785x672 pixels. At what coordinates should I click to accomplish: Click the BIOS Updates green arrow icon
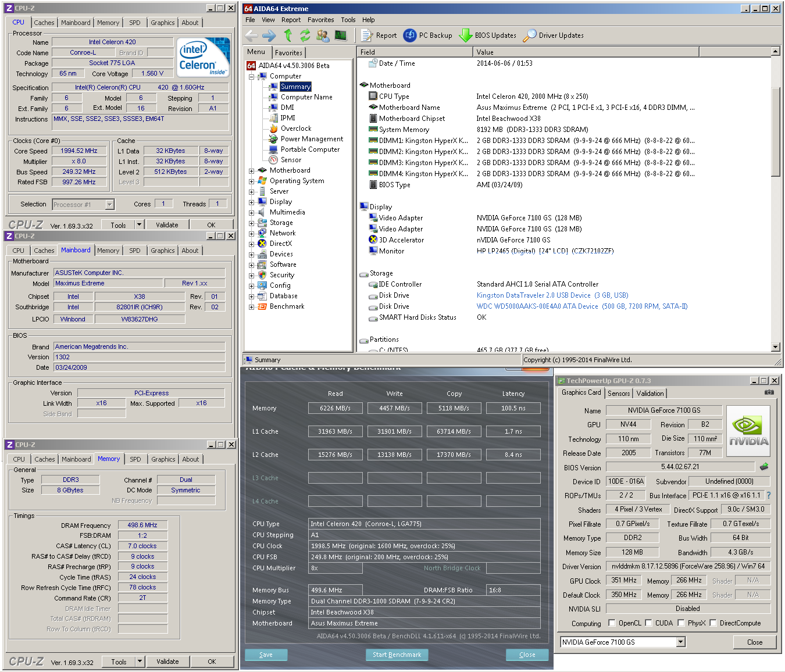[465, 35]
